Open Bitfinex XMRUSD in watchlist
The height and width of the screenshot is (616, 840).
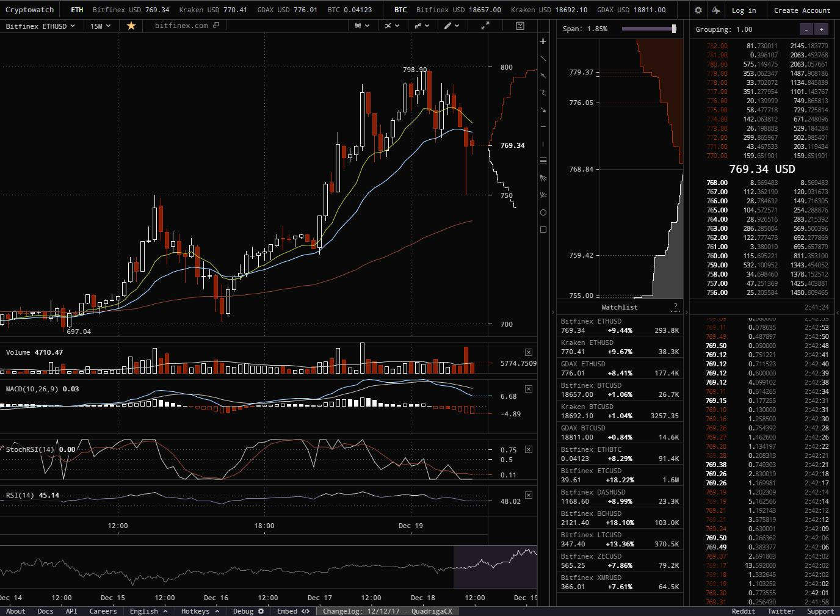620,582
